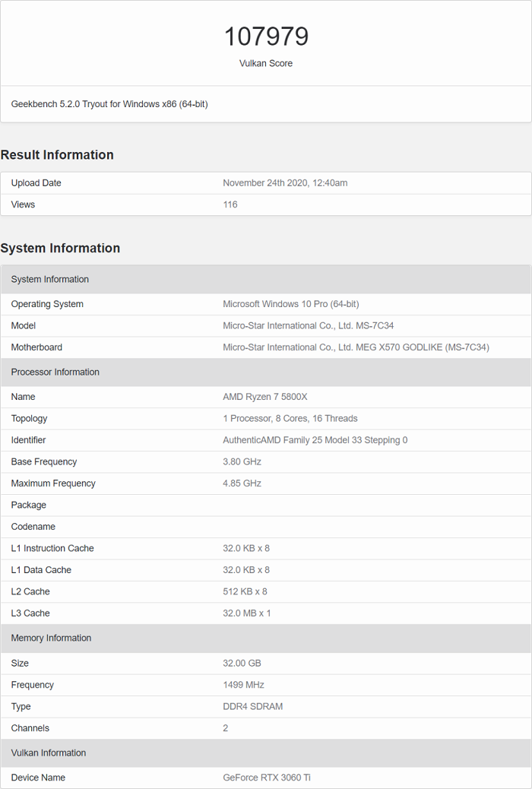The height and width of the screenshot is (789, 532).
Task: Click the AMD Ryzen 7 5800X name
Action: (264, 397)
